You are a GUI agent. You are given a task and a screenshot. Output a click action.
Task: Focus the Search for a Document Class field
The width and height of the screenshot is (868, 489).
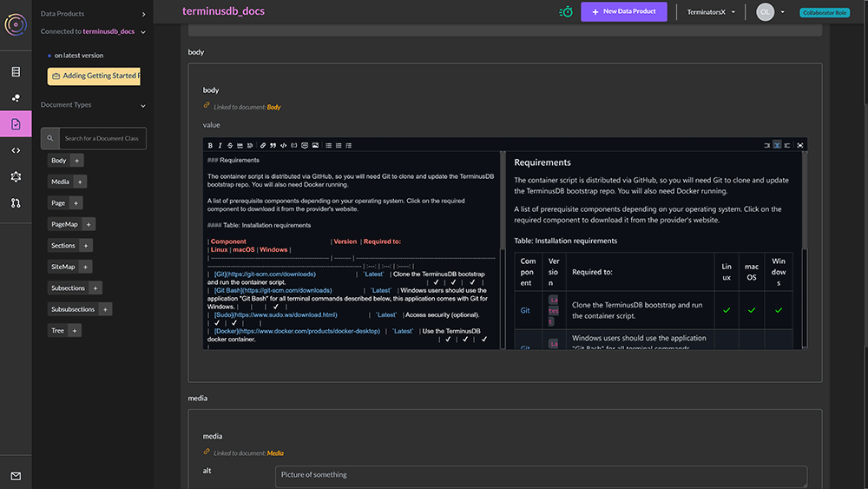coord(103,138)
